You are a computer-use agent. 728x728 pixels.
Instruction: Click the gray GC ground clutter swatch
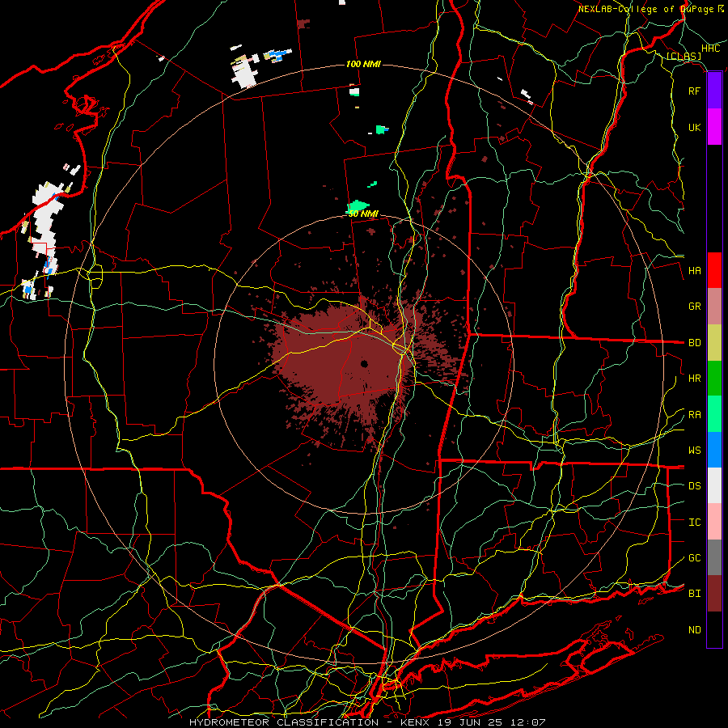714,557
